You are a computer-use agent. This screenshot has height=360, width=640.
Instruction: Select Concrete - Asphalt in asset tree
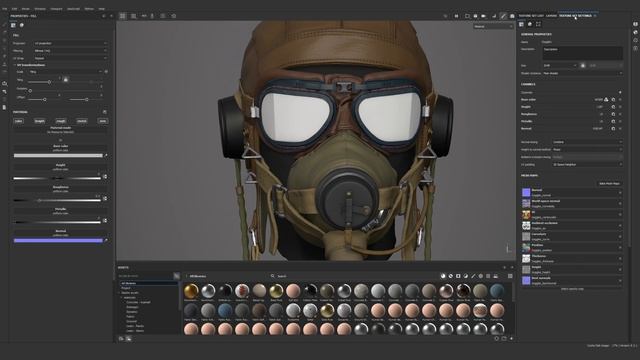point(138,302)
